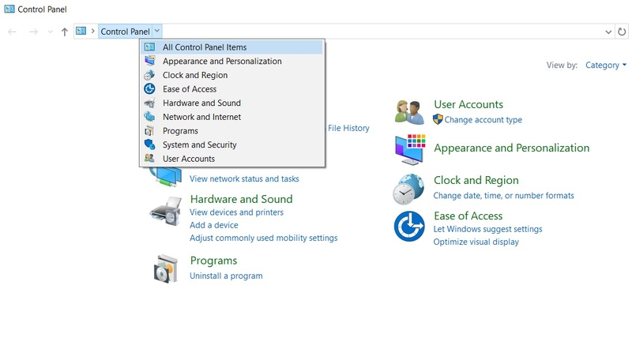Expand the chevron after the root icon
Image resolution: width=632 pixels, height=364 pixels.
tap(92, 31)
